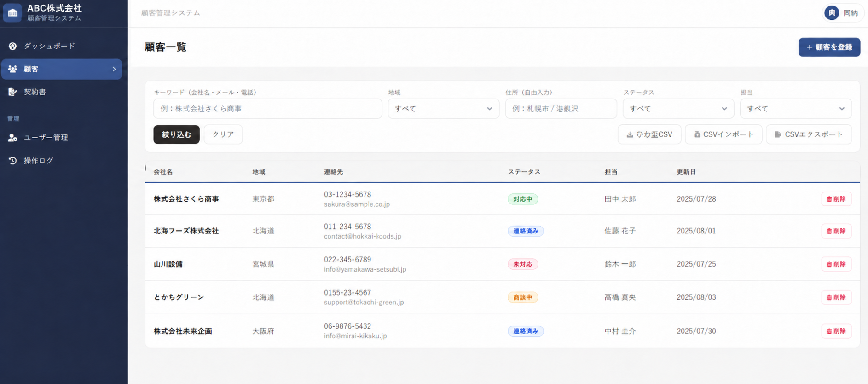
Task: Delete the 北海フーズ株式会社 row
Action: (836, 231)
